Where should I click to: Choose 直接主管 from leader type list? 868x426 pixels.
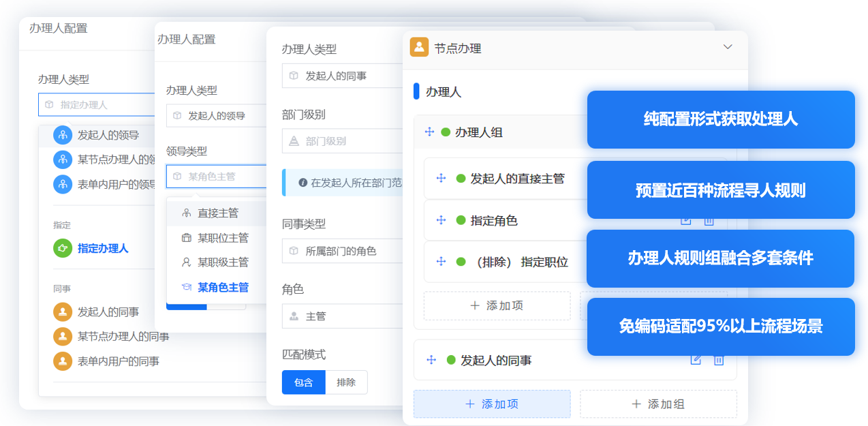218,213
